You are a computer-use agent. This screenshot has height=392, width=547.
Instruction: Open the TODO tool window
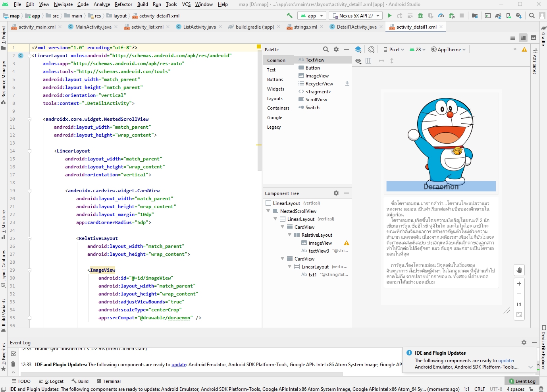click(x=21, y=381)
